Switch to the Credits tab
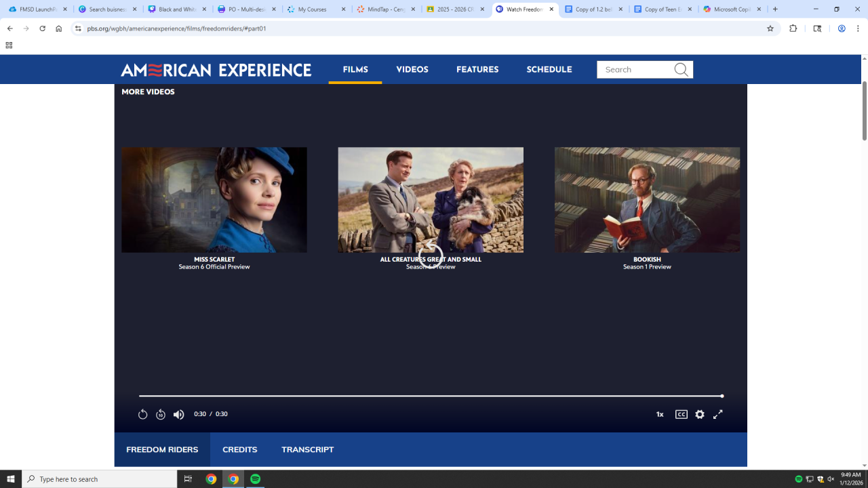 (x=240, y=449)
